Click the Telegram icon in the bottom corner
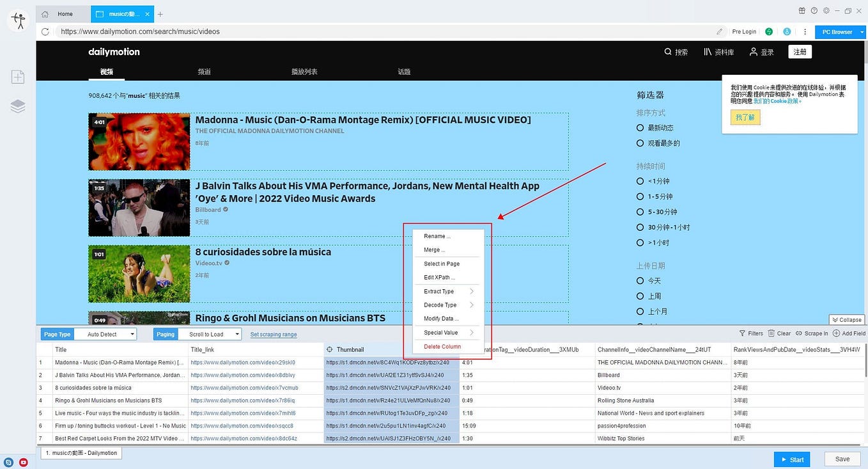This screenshot has height=469, width=868. point(8,462)
